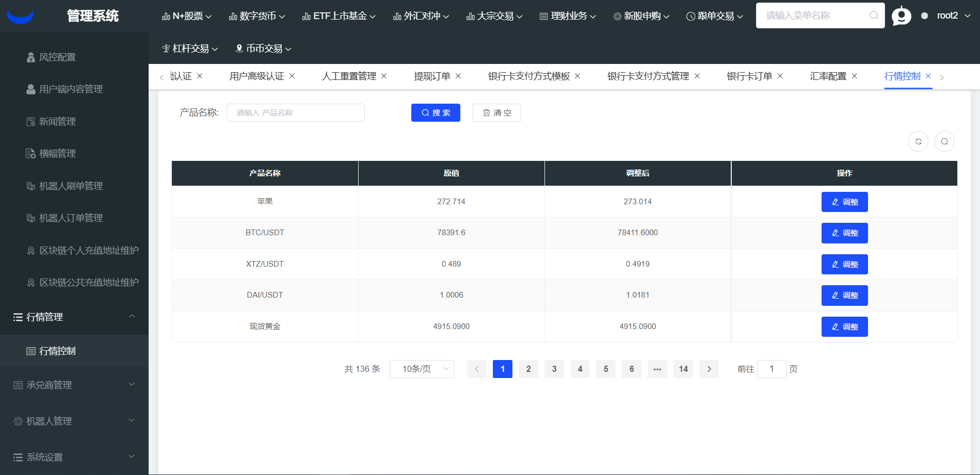Click the round search toggle icon above table
The width and height of the screenshot is (980, 475).
click(944, 141)
